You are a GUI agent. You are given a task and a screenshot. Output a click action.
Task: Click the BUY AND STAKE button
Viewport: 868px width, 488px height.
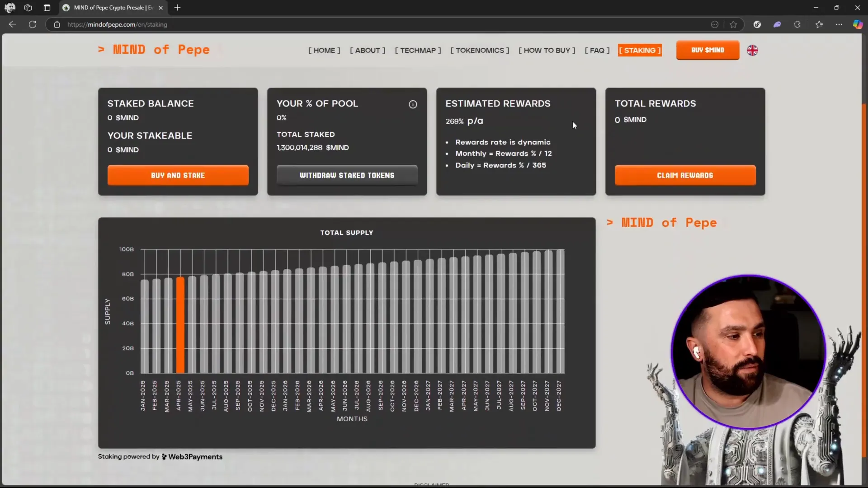point(178,175)
